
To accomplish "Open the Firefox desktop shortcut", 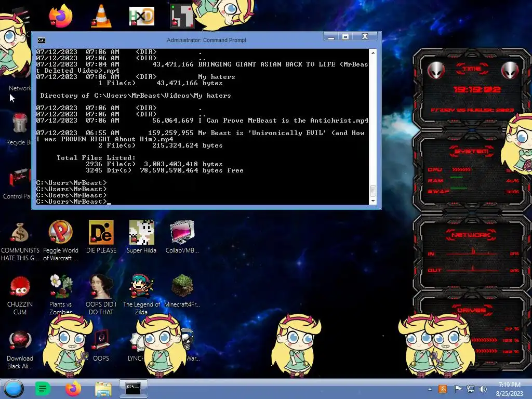I will pyautogui.click(x=60, y=16).
